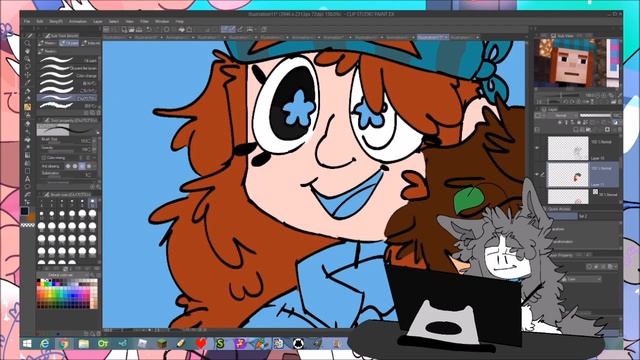Open the Filter menu
This screenshot has width=640, height=360.
144,21
